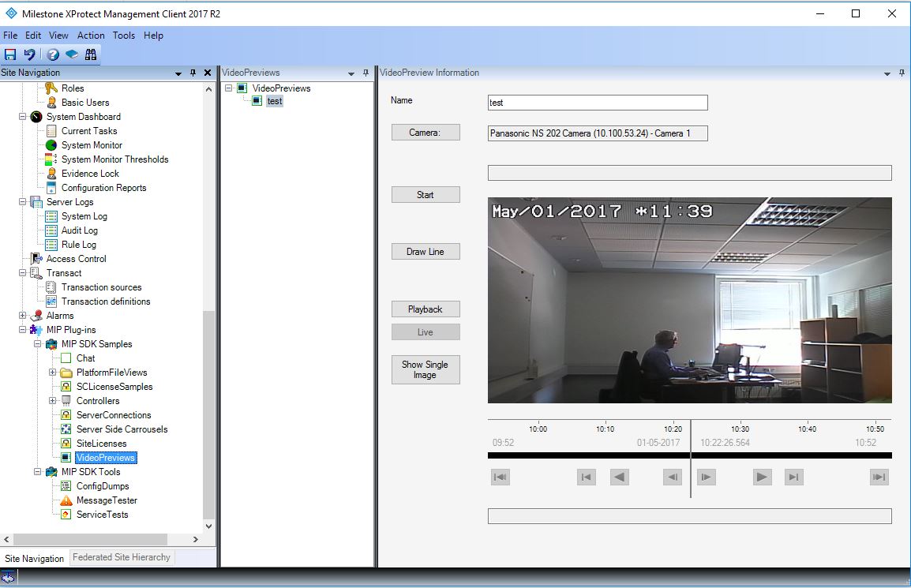Viewport: 911px width, 588px height.
Task: Collapse the MIP Plug-ins node
Action: (22, 330)
